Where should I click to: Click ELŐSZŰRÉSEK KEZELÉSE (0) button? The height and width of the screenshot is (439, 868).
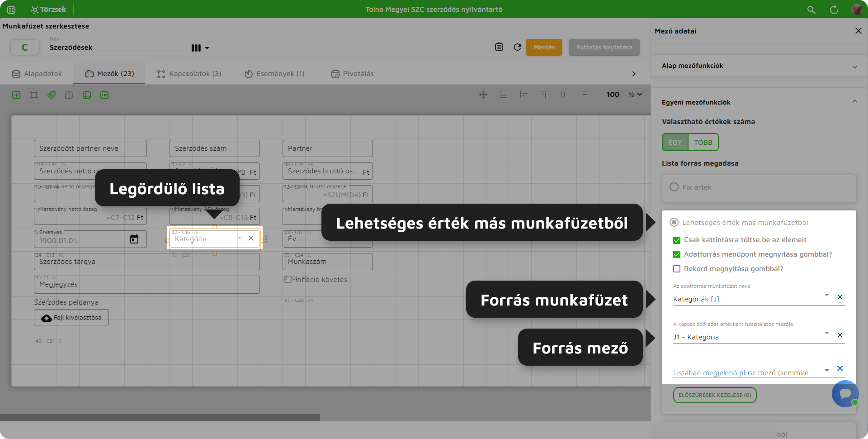click(x=715, y=395)
